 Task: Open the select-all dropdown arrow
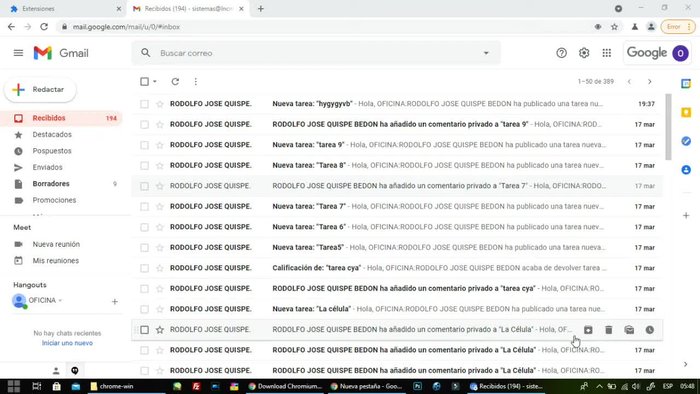coord(155,82)
